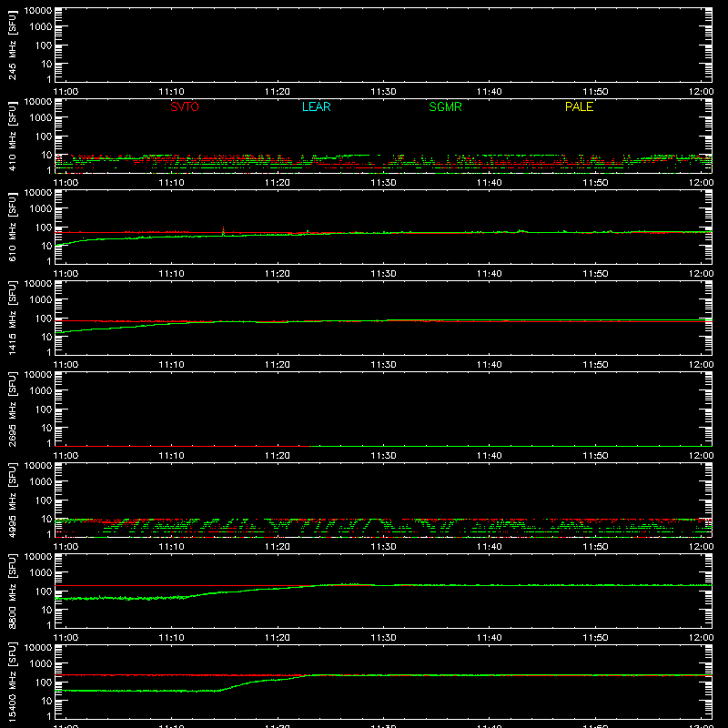Viewport: 728px width, 728px height.
Task: Click the 11:40 time label below 4995 MHz plot
Action: 490,547
